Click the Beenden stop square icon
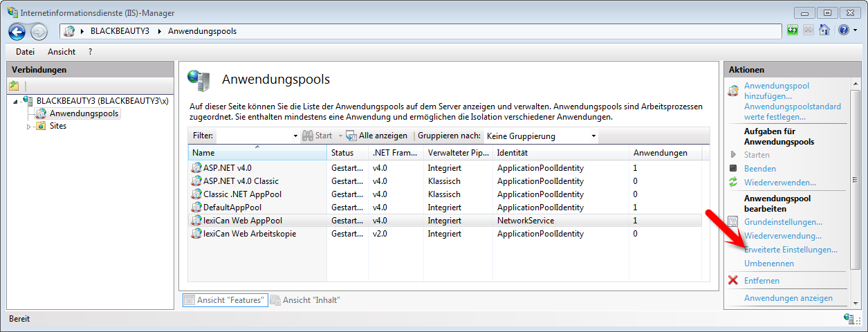The width and height of the screenshot is (868, 332). [x=733, y=168]
